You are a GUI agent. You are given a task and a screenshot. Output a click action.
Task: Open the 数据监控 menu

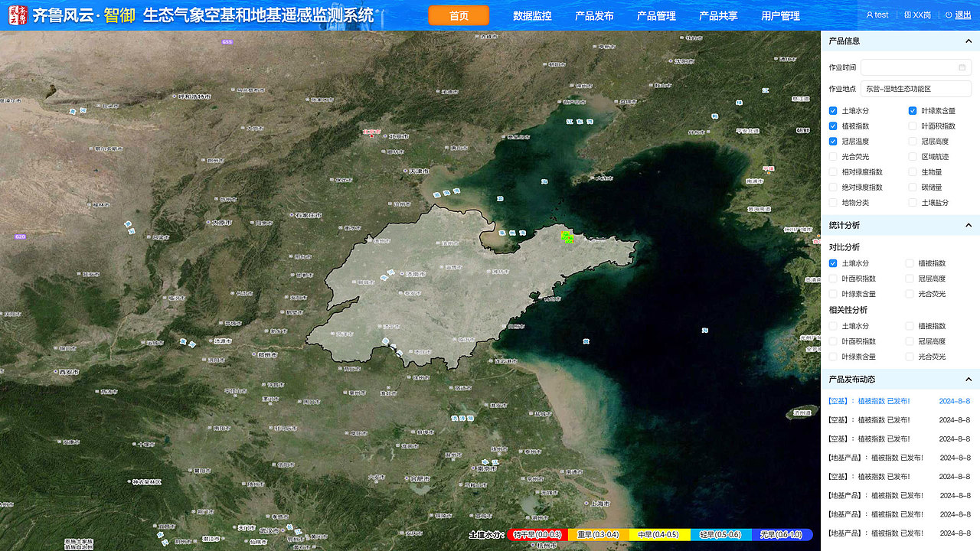click(532, 15)
